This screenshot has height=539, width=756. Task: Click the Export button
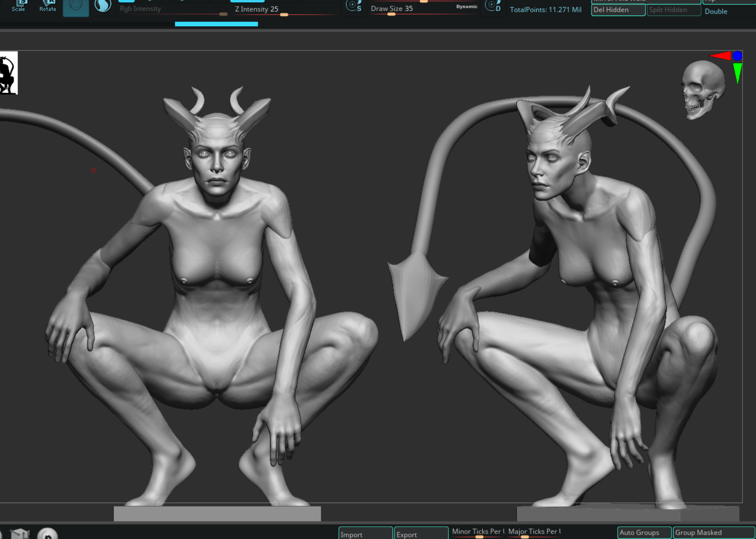pos(421,534)
